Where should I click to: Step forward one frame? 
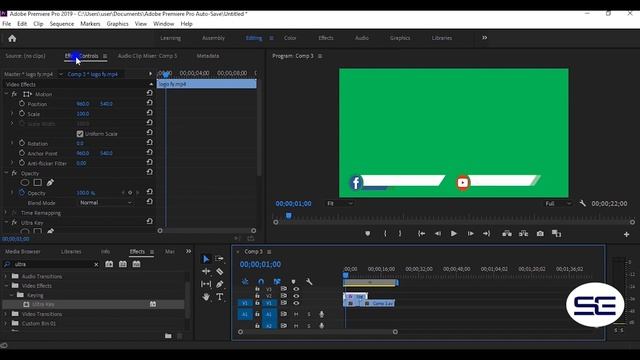click(x=470, y=233)
